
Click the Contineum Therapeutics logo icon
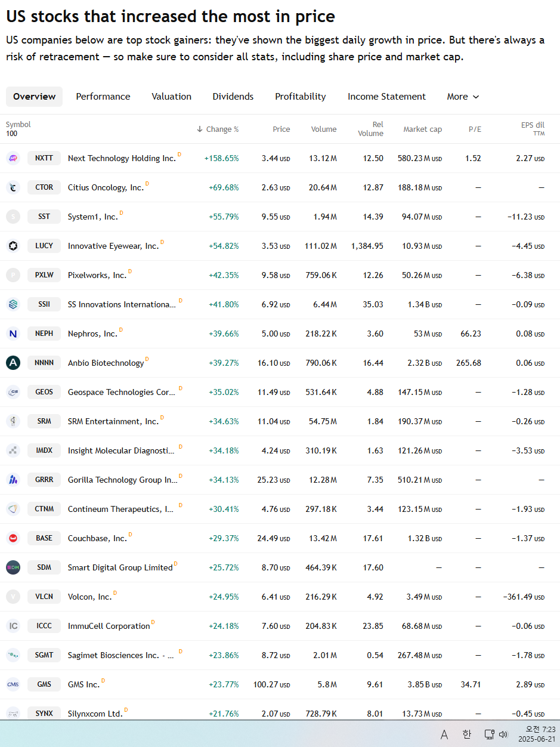point(13,509)
